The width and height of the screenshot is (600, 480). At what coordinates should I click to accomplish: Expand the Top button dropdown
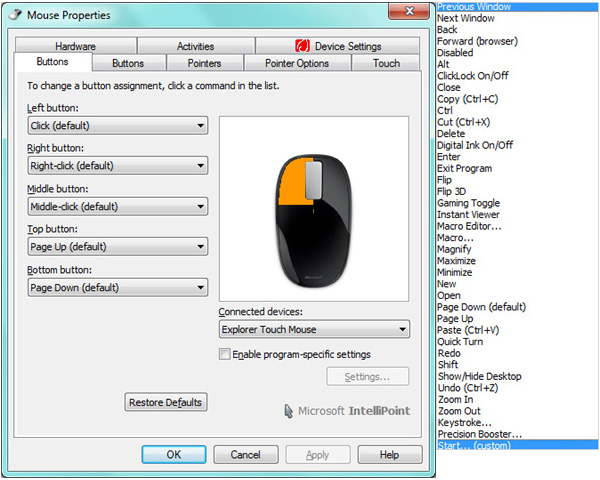[x=118, y=247]
